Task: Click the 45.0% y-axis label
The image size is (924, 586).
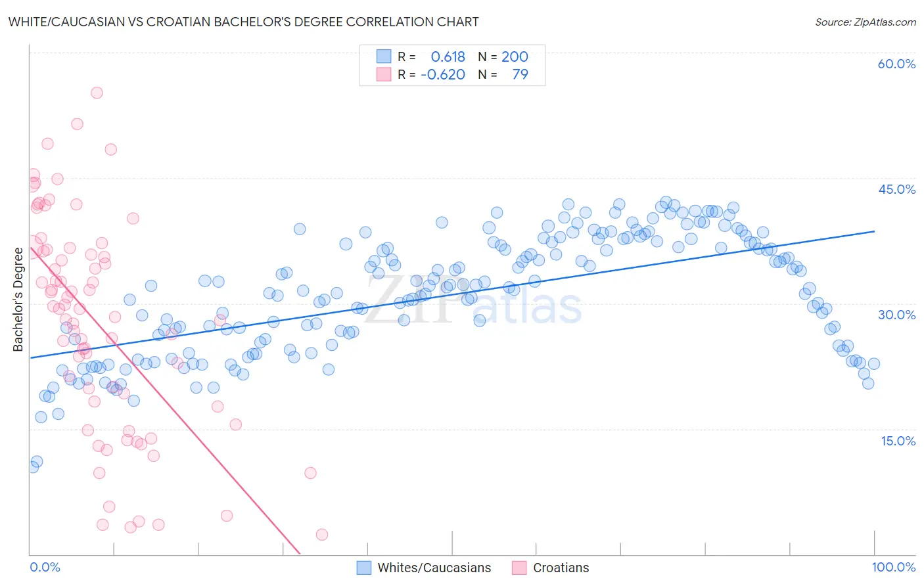Action: [x=896, y=189]
